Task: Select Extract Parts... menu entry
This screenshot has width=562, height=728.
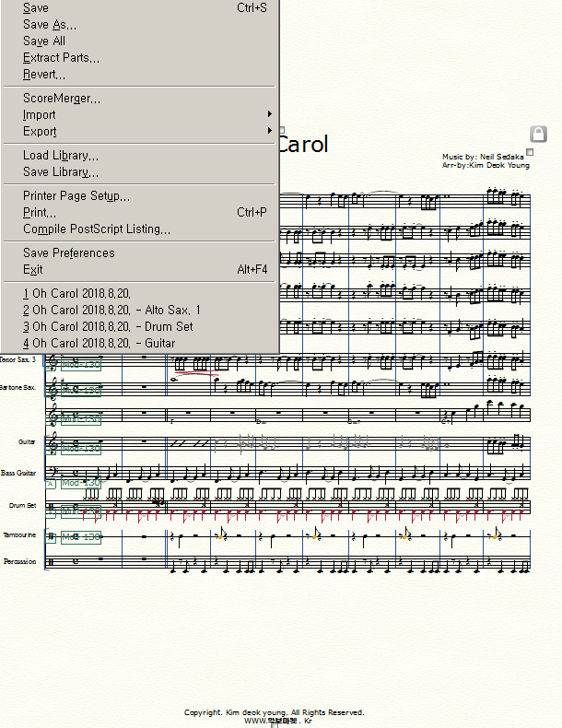Action: (61, 58)
